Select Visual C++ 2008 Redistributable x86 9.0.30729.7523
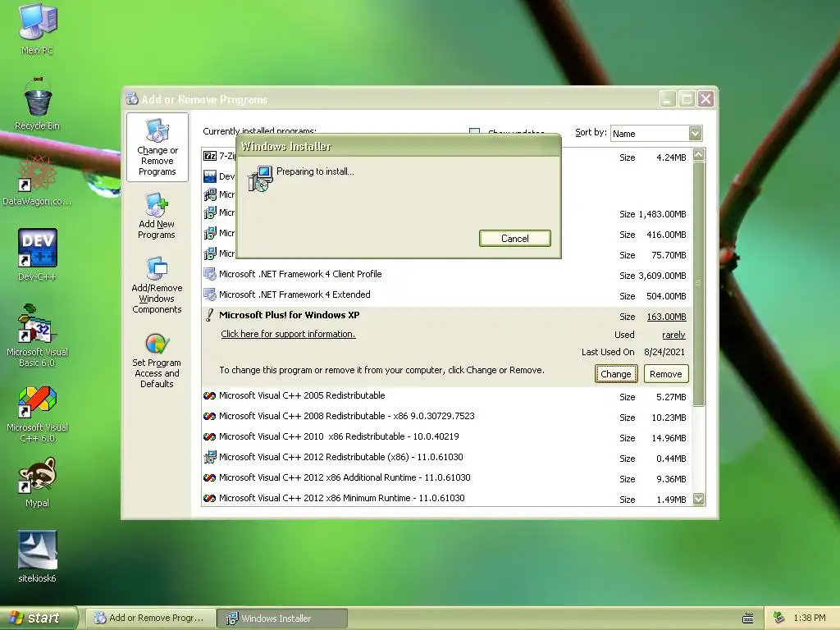The height and width of the screenshot is (630, 840). [x=447, y=417]
